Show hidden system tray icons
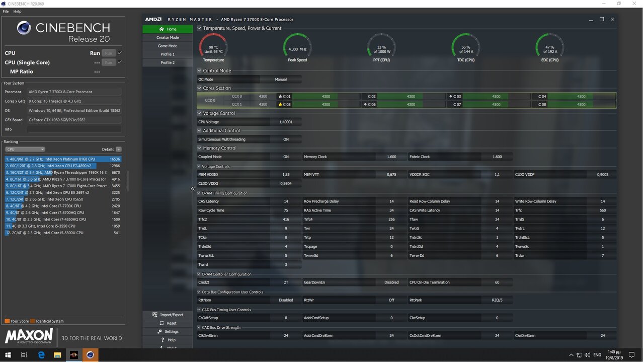 [571, 355]
